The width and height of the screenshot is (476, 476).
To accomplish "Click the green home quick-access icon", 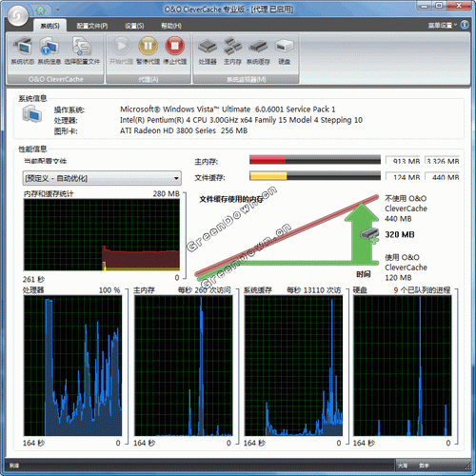I will pos(41,10).
